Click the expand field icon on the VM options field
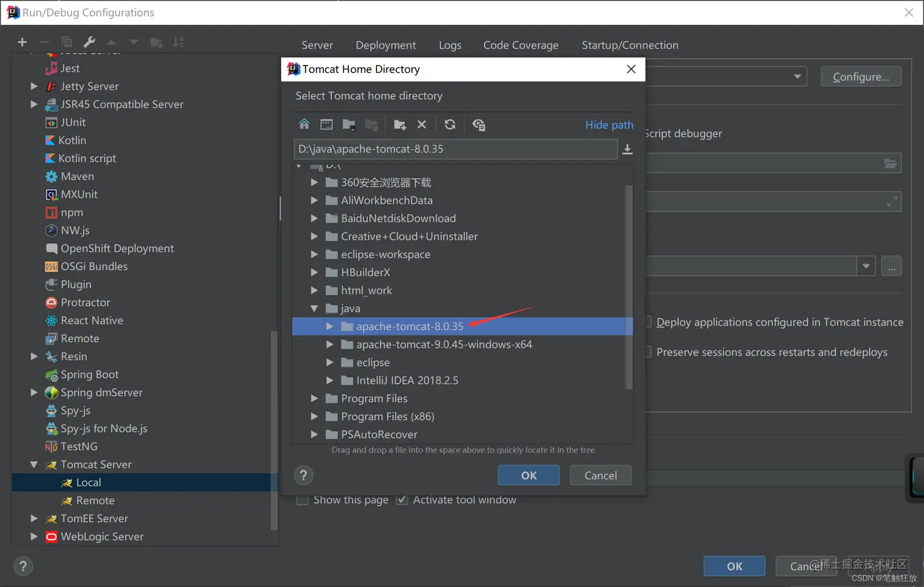Viewport: 924px width, 587px height. (x=892, y=201)
